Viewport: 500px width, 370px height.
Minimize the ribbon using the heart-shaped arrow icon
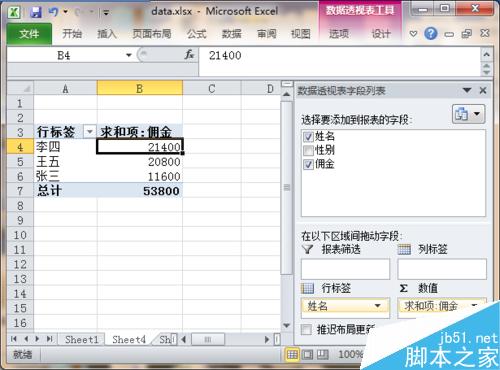tap(413, 34)
